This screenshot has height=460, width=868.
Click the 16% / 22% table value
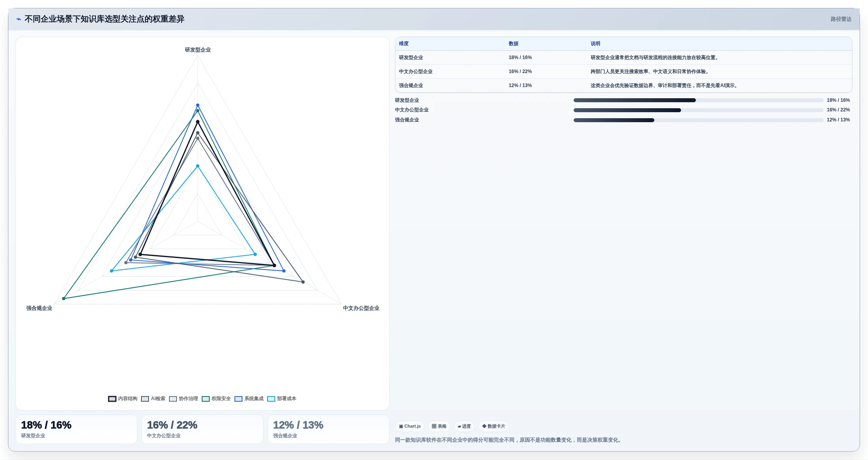click(520, 71)
